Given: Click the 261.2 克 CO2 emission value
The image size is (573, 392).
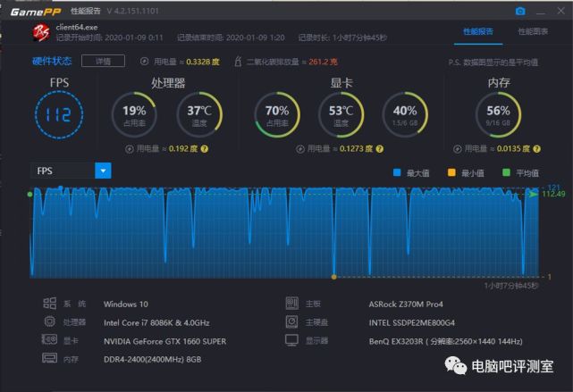Looking at the screenshot, I should click(323, 62).
